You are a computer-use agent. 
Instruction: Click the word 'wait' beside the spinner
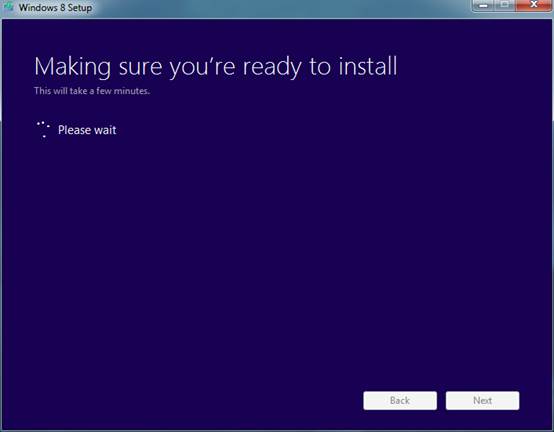tap(105, 130)
